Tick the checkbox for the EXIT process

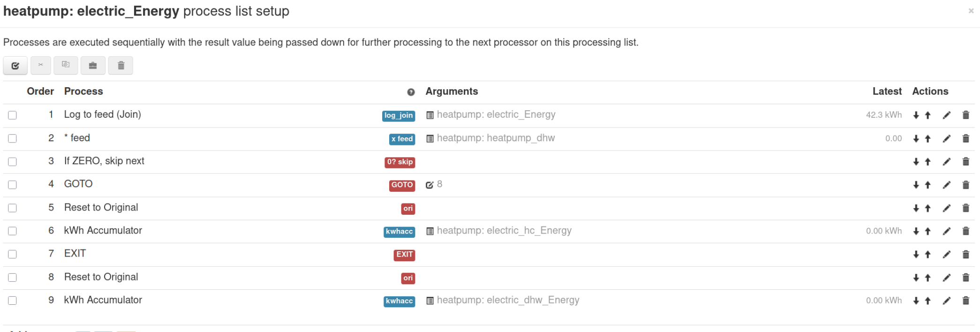pos(13,254)
